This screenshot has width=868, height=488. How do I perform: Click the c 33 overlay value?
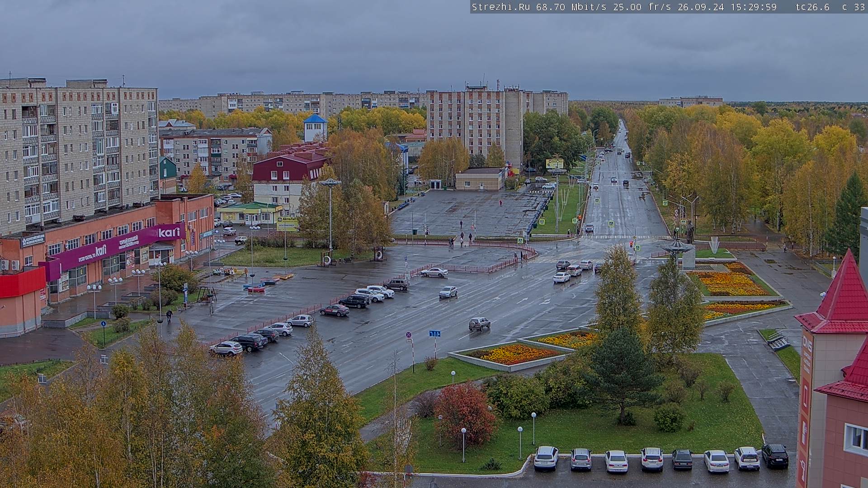pos(853,7)
